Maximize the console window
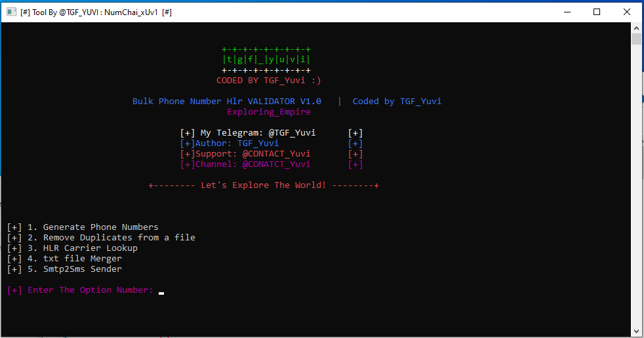 coord(597,12)
